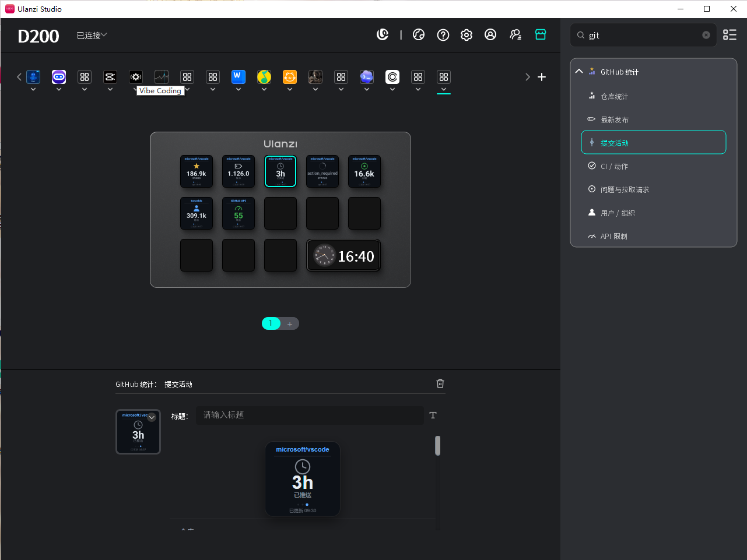
Task: Open the help question mark icon
Action: [x=443, y=35]
